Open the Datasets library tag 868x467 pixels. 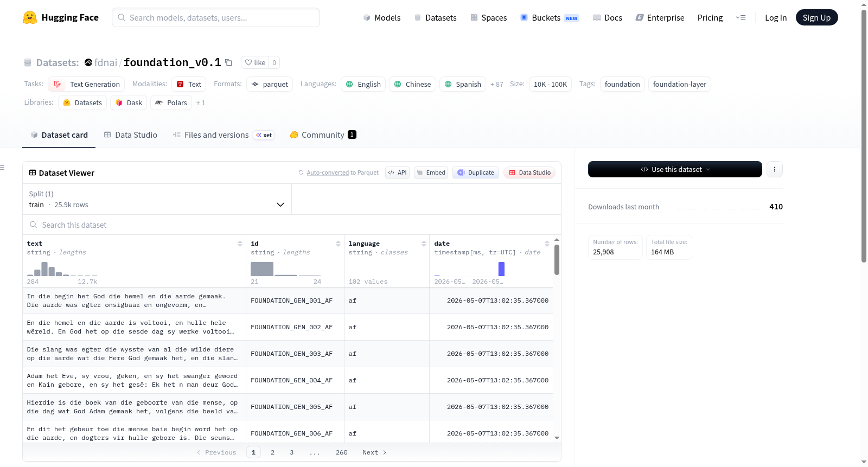pyautogui.click(x=82, y=103)
